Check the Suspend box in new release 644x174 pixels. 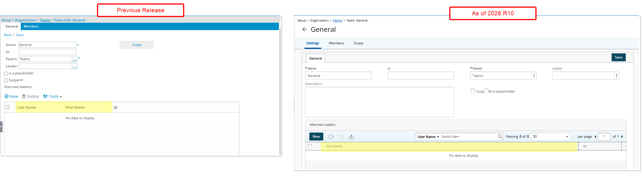(x=473, y=91)
